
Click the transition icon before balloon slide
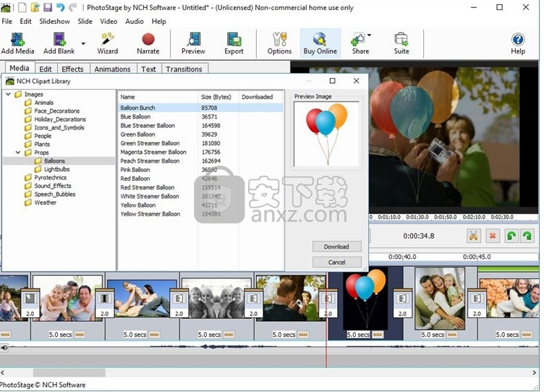pyautogui.click(x=328, y=302)
